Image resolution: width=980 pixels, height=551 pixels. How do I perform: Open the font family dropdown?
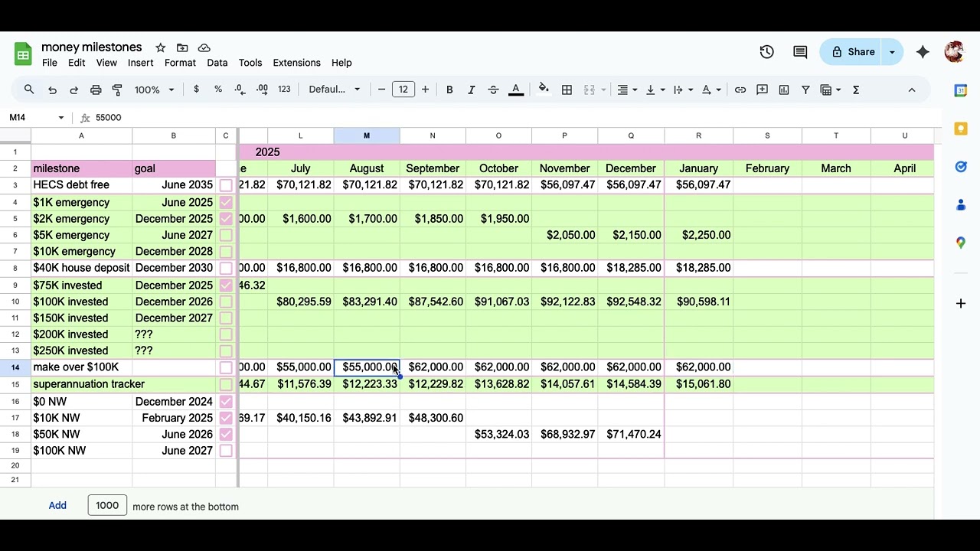tap(334, 90)
